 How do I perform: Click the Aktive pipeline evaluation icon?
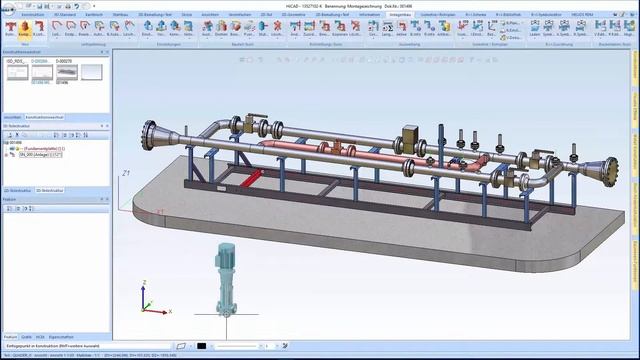tap(402, 29)
